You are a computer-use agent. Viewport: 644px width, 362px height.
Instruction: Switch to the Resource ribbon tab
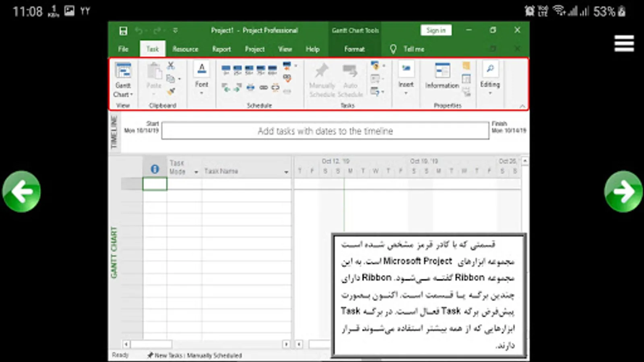185,49
